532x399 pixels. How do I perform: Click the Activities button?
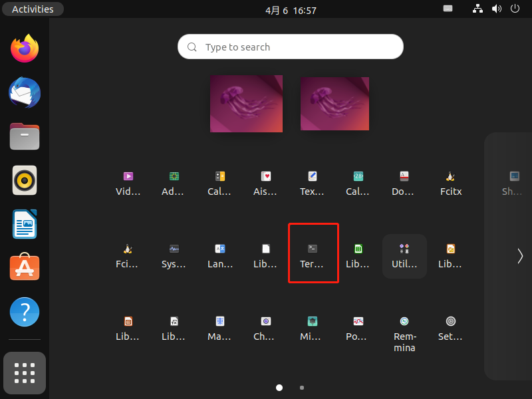point(33,9)
